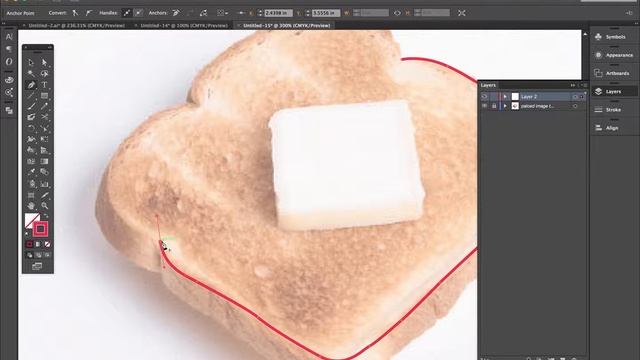This screenshot has width=640, height=360.
Task: Select the Column Graph tool
Action: pos(44,184)
